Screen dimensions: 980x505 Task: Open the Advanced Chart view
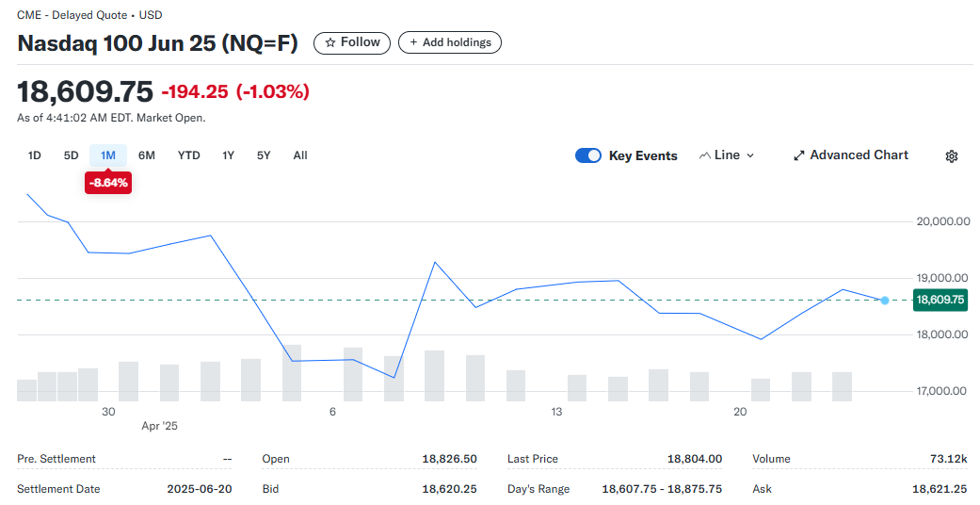coord(851,155)
